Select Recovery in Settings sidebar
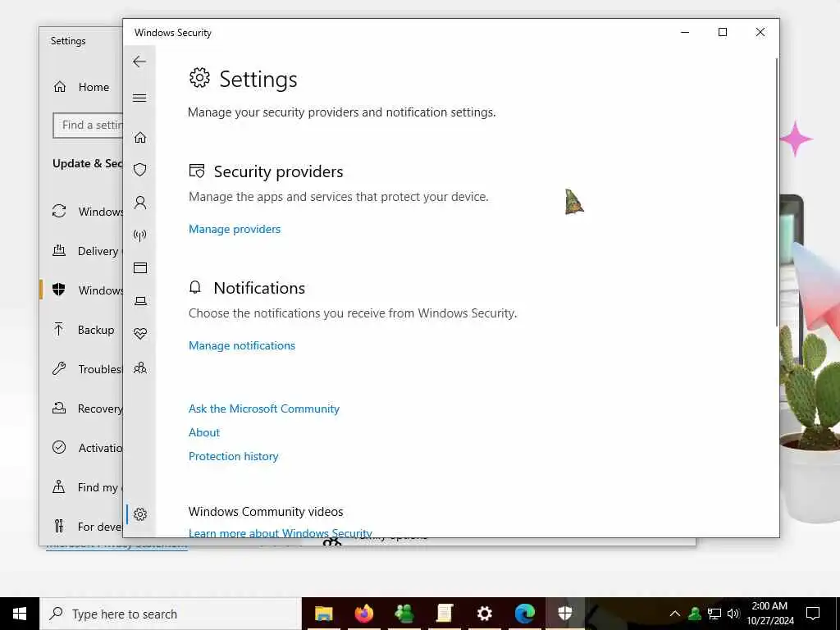 81,409
